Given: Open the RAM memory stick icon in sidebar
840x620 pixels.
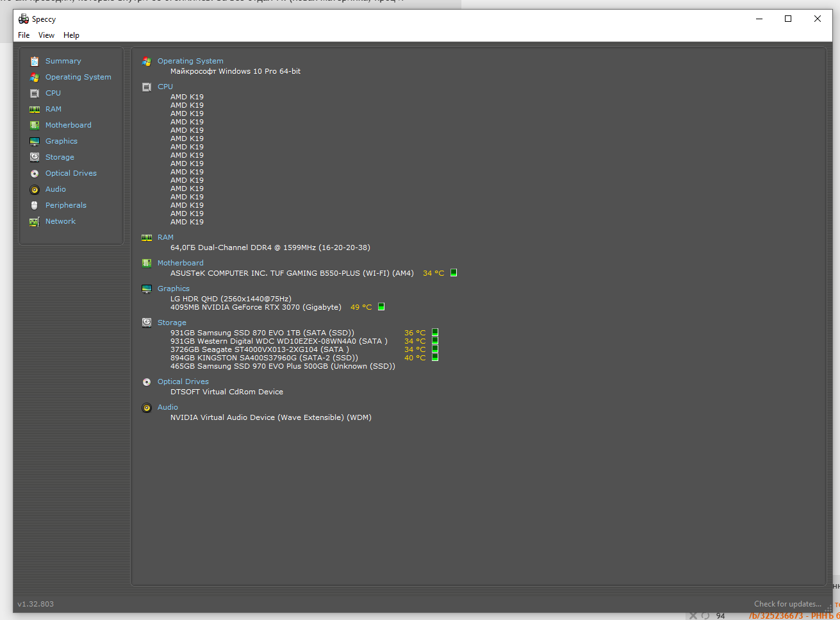Looking at the screenshot, I should pyautogui.click(x=35, y=110).
